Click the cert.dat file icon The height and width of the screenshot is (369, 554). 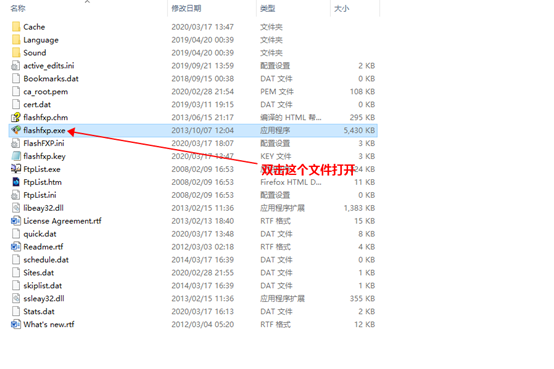pyautogui.click(x=16, y=104)
